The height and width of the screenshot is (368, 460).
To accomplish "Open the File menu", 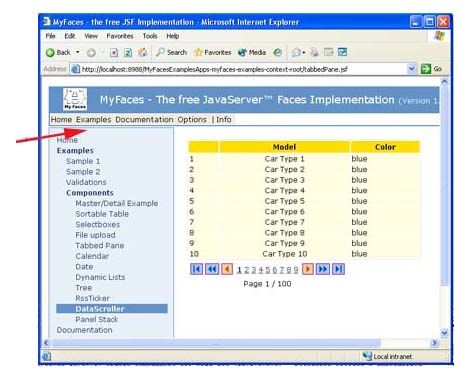I will click(x=50, y=36).
